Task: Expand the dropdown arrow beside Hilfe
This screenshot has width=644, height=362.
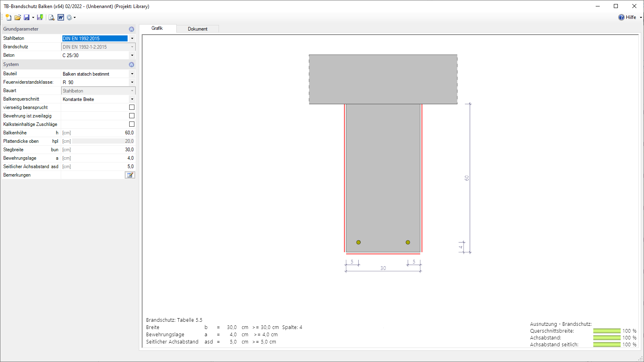Action: click(x=641, y=18)
